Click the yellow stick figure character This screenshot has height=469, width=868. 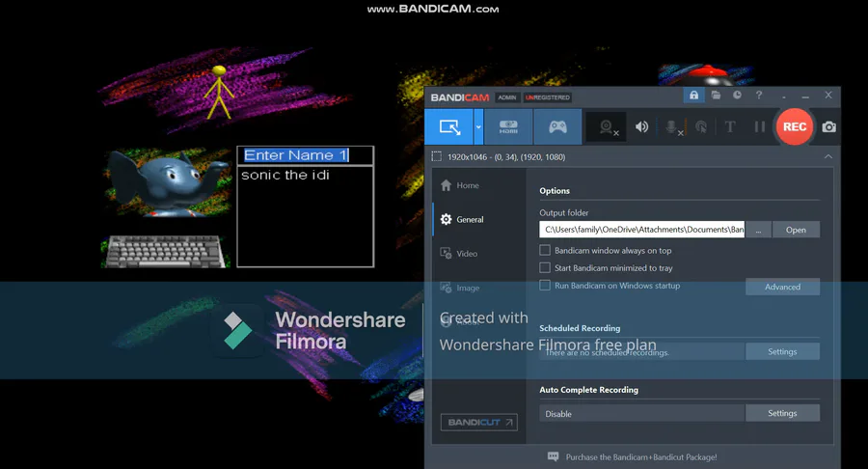tap(219, 92)
